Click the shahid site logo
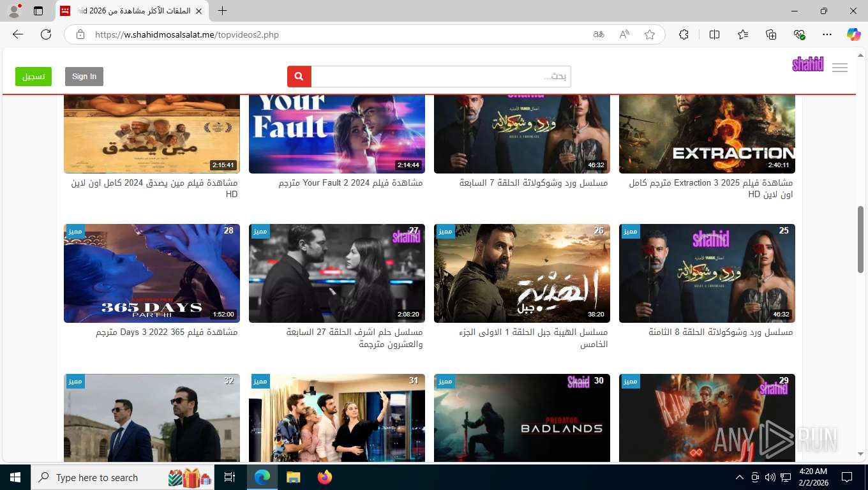868x490 pixels. coord(808,64)
